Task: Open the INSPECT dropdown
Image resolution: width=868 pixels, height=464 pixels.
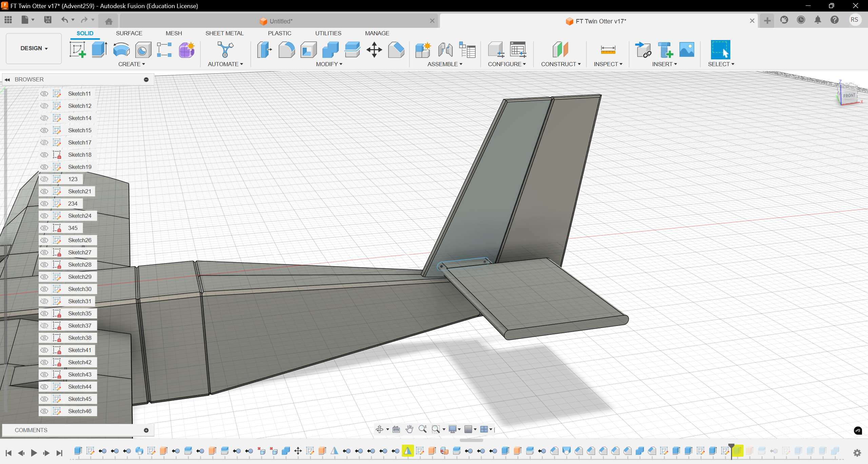Action: [608, 64]
